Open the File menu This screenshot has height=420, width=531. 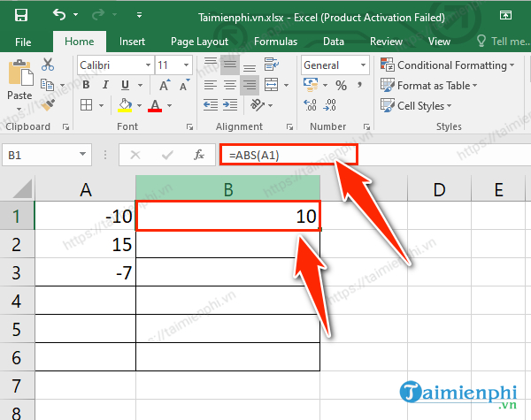pyautogui.click(x=23, y=41)
